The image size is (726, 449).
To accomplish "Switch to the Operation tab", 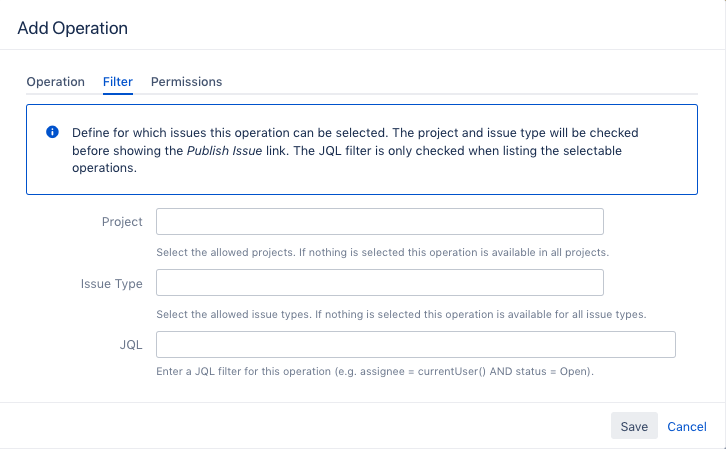I will click(x=56, y=82).
